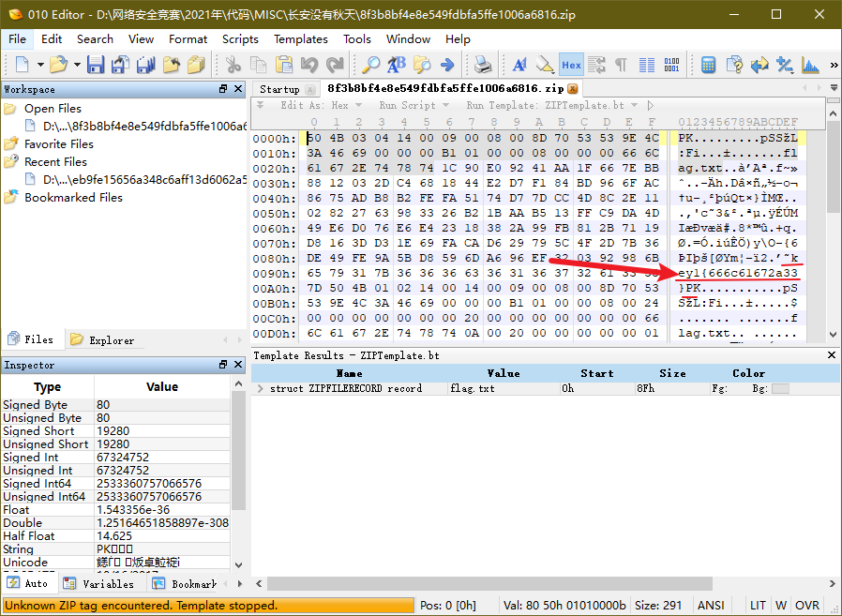842x616 pixels.
Task: Click the Replace A-to-B icon
Action: [x=397, y=65]
